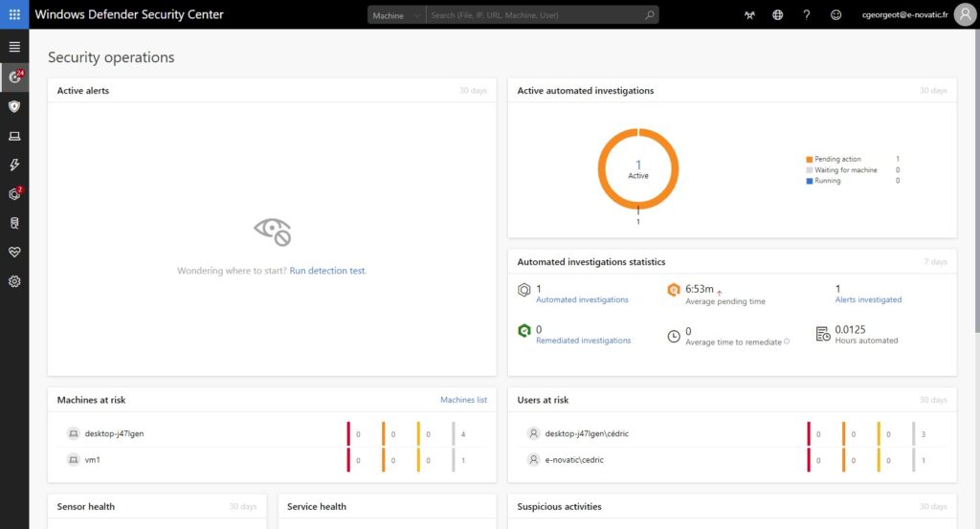Click the user profile avatar

click(x=965, y=14)
